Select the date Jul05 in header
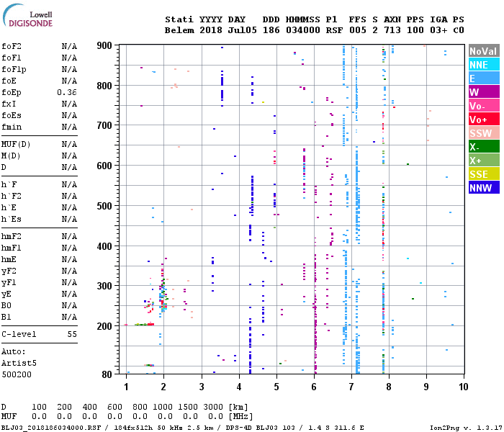This screenshot has width=504, height=432. 243,30
